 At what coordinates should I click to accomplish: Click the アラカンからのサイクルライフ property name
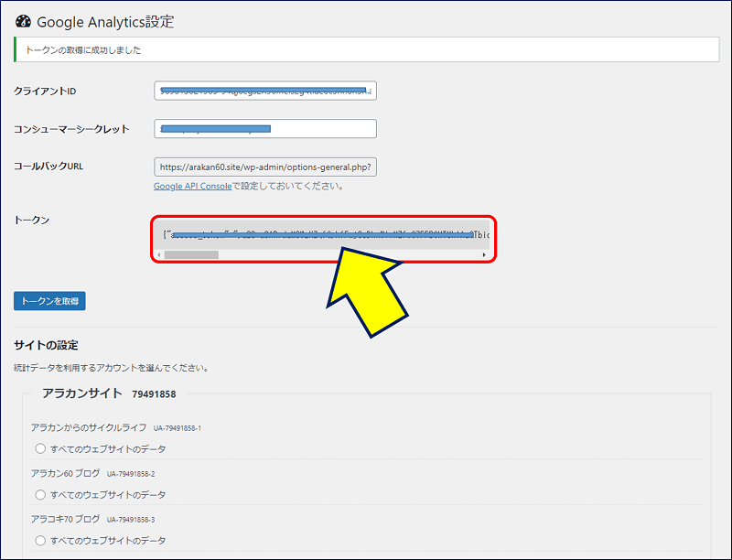click(89, 427)
